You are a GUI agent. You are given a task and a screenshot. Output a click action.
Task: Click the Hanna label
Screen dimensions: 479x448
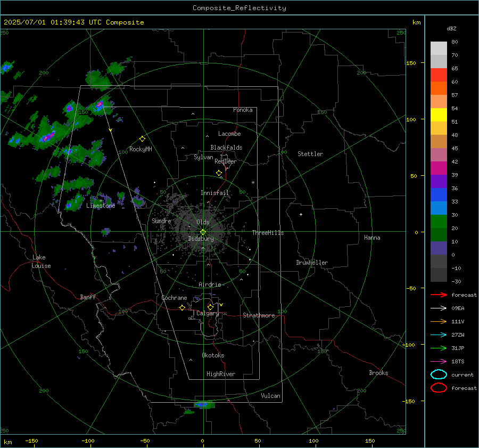[x=372, y=238]
